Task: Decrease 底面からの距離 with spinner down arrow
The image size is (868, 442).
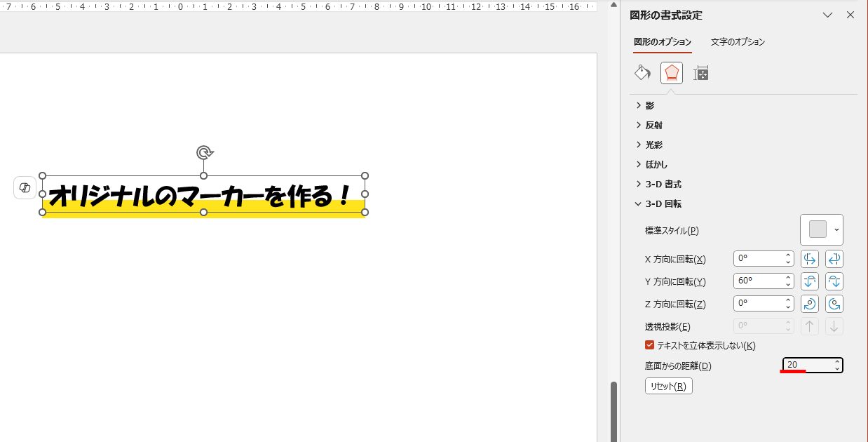Action: click(838, 369)
